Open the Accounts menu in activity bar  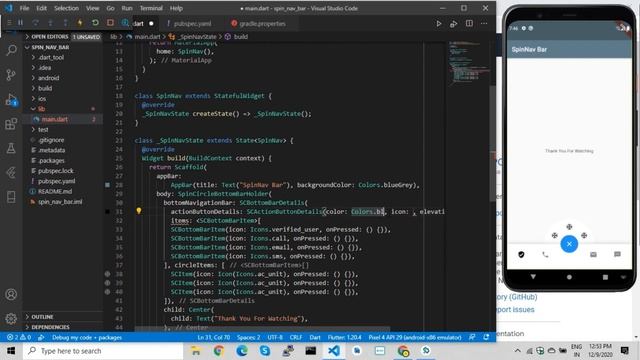(x=11, y=294)
